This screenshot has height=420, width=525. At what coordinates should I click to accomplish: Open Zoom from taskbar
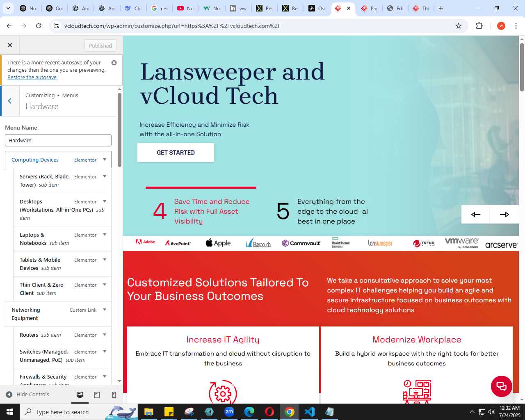pos(229,412)
